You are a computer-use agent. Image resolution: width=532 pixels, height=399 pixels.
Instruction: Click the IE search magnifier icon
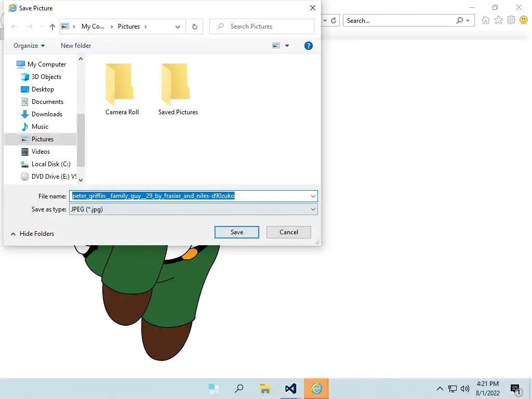click(459, 21)
